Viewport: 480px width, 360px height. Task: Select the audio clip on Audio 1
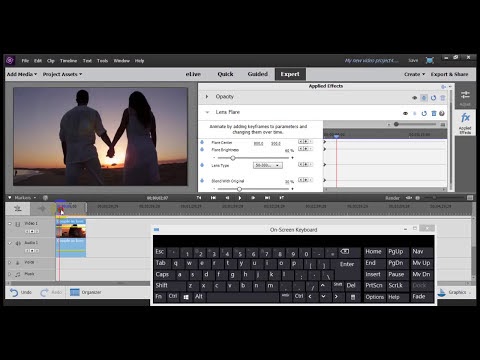pyautogui.click(x=71, y=248)
